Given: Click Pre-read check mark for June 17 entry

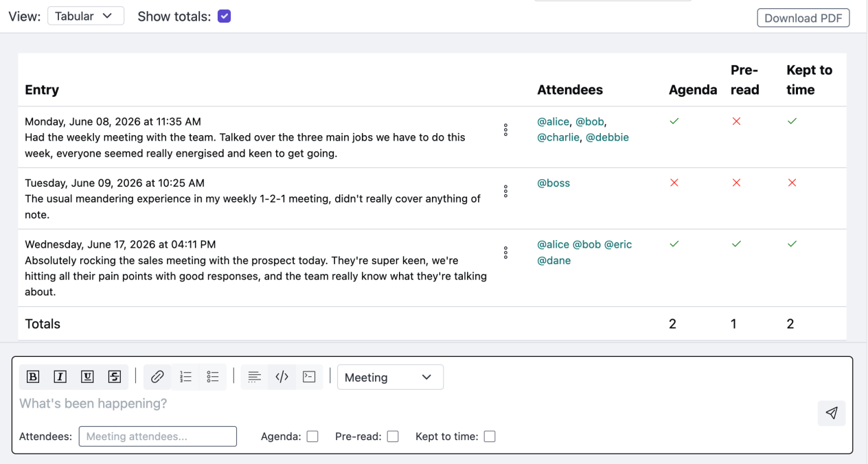Looking at the screenshot, I should (737, 244).
